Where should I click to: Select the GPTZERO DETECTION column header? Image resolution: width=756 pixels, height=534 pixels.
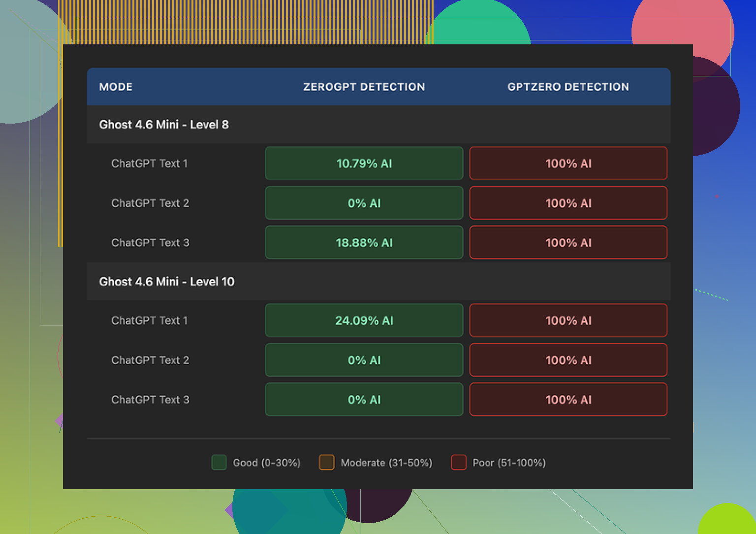click(568, 87)
